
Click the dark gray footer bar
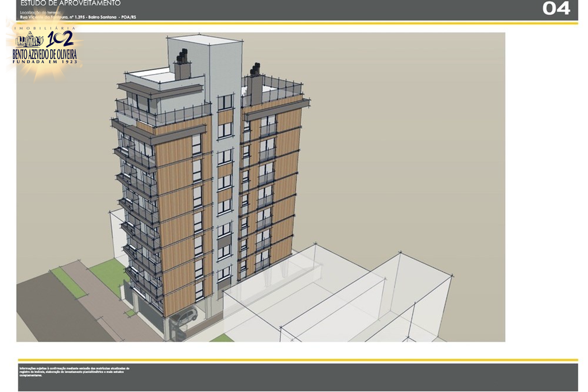[x=345, y=377]
